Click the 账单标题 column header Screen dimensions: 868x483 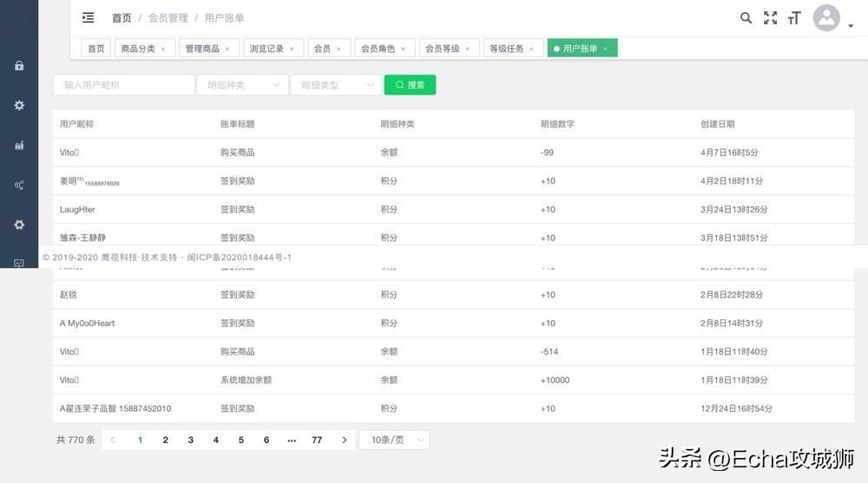click(x=238, y=124)
